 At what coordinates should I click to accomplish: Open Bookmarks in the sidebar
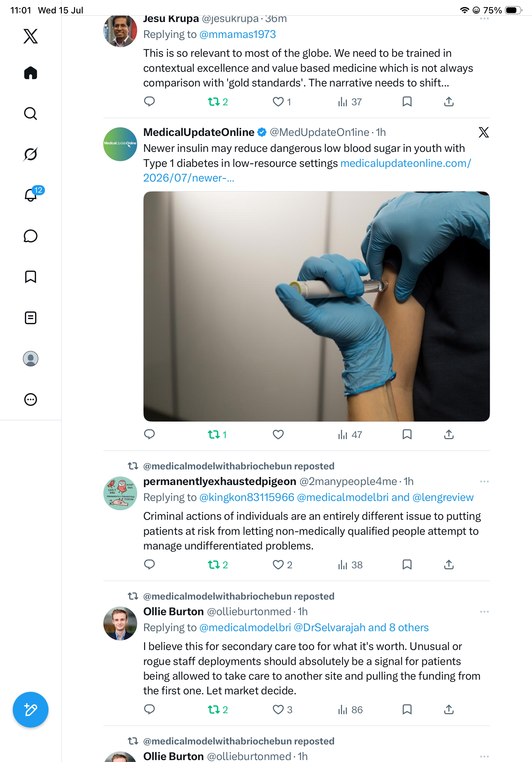[31, 277]
